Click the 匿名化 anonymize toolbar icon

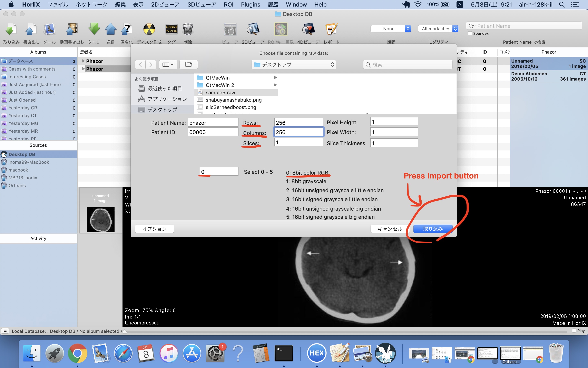(x=127, y=29)
